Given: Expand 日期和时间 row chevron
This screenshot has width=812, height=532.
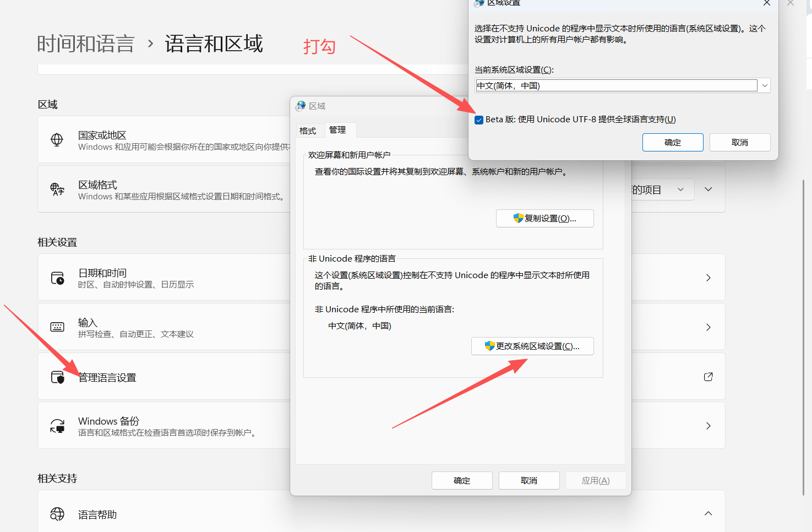Looking at the screenshot, I should (x=709, y=278).
